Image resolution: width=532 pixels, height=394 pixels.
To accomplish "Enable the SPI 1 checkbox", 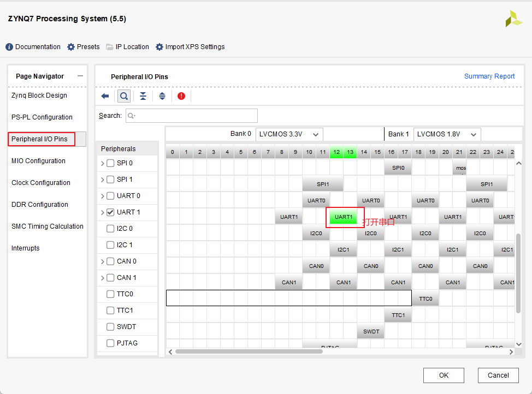I will click(x=110, y=180).
